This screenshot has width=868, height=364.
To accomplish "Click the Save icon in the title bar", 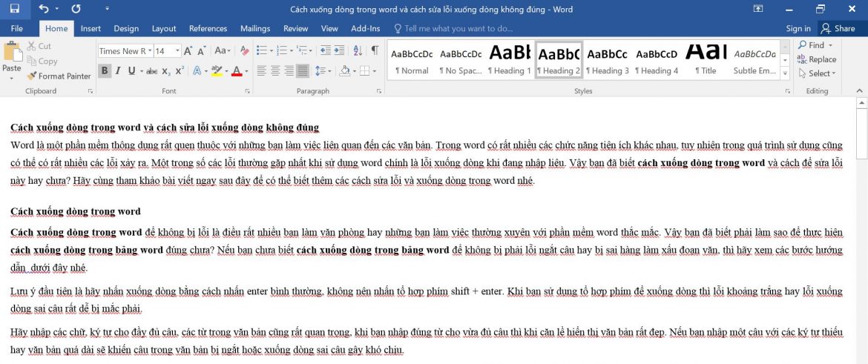I will click(x=14, y=9).
